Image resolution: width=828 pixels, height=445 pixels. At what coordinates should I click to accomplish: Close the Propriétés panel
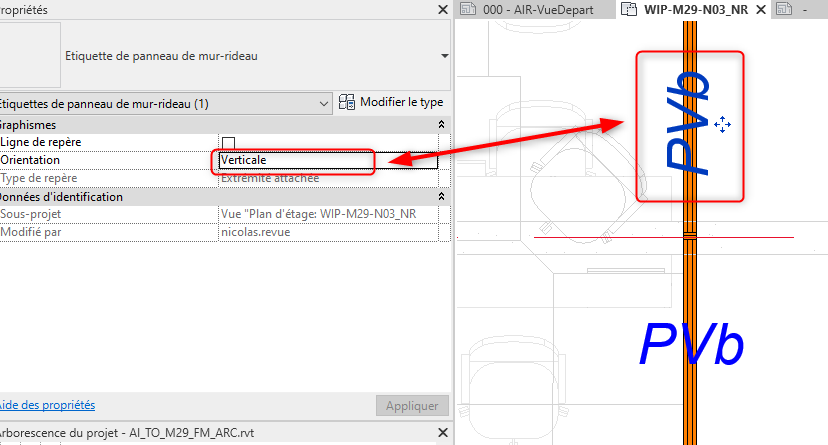tap(443, 9)
